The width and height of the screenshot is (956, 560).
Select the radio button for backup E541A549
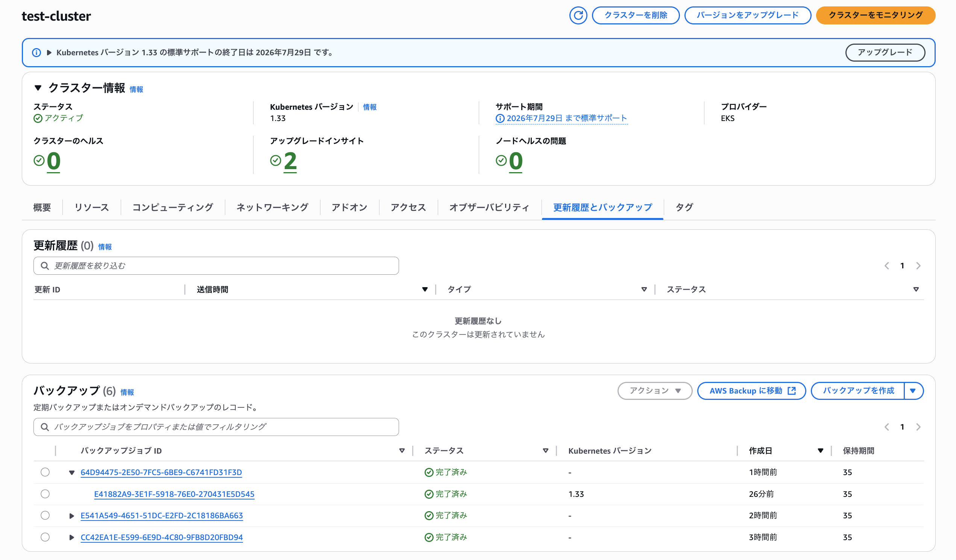point(45,515)
